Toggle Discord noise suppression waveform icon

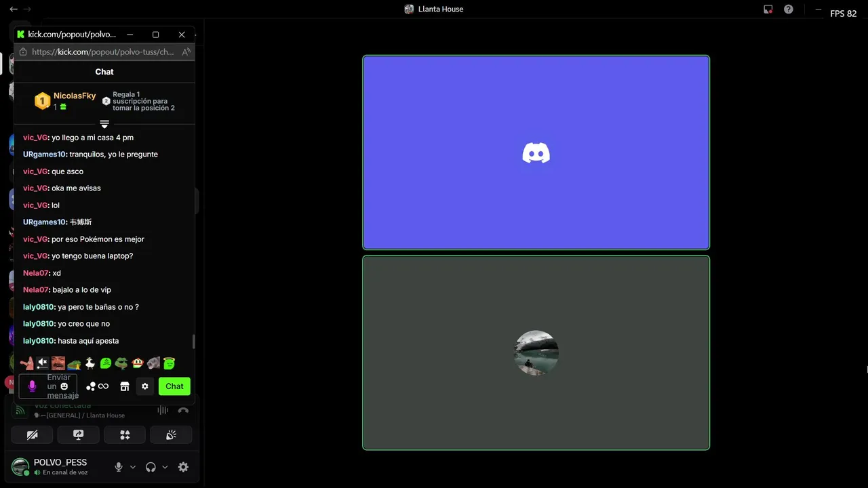pyautogui.click(x=163, y=410)
